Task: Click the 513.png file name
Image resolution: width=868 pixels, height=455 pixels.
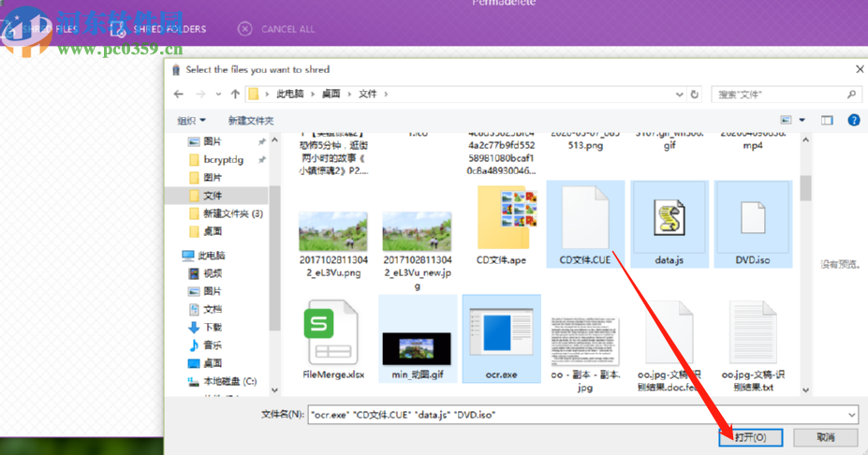Action: click(x=585, y=145)
